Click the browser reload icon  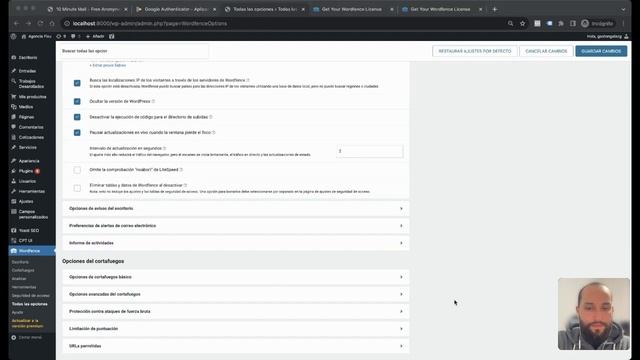[x=40, y=24]
